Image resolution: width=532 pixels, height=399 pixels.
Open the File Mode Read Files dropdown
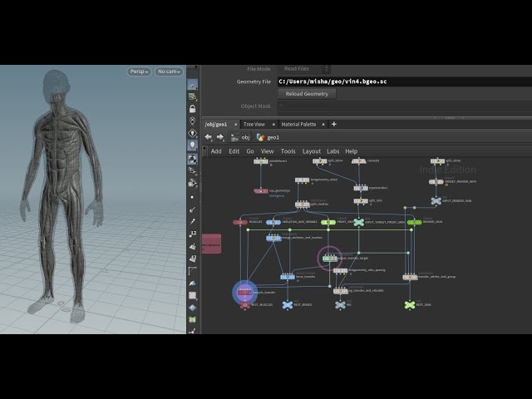point(304,69)
